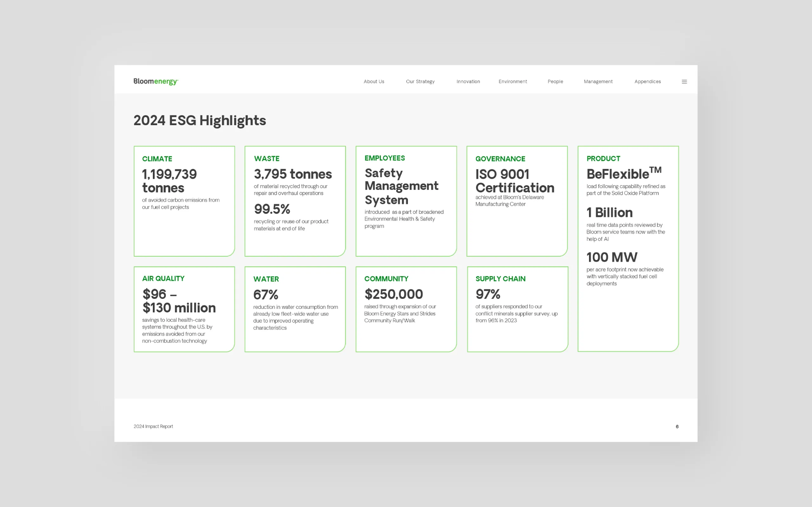Click the Product BeFlexible card
The width and height of the screenshot is (812, 507).
coord(628,249)
